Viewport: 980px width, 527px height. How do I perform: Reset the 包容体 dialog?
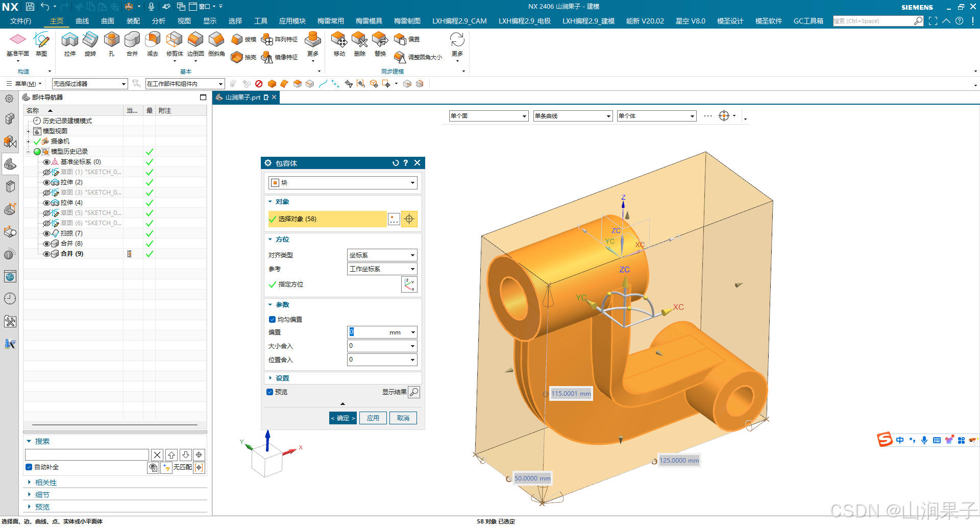point(395,163)
